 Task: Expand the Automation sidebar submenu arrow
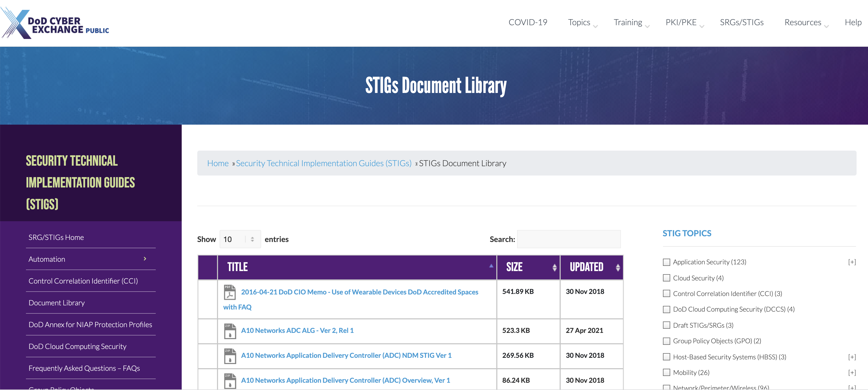point(145,259)
